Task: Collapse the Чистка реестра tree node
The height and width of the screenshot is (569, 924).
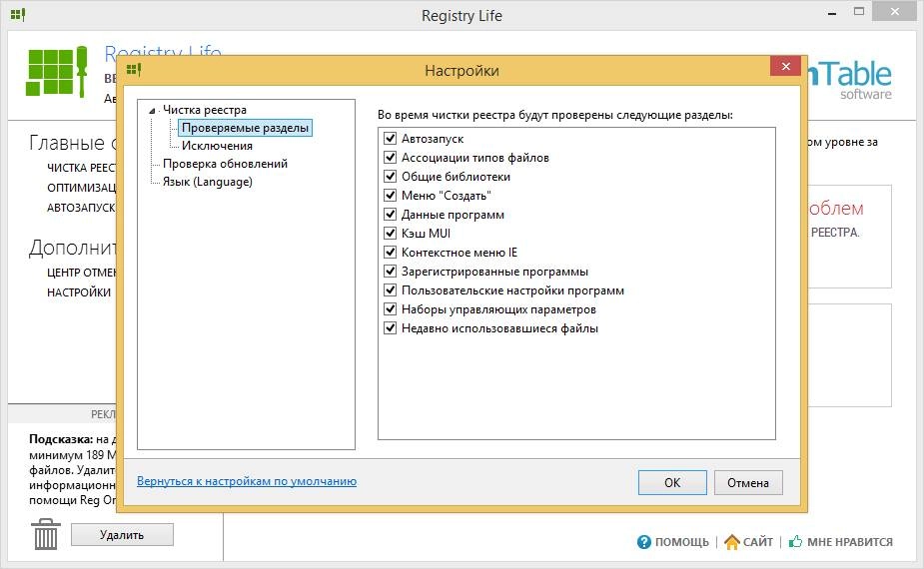Action: [152, 111]
